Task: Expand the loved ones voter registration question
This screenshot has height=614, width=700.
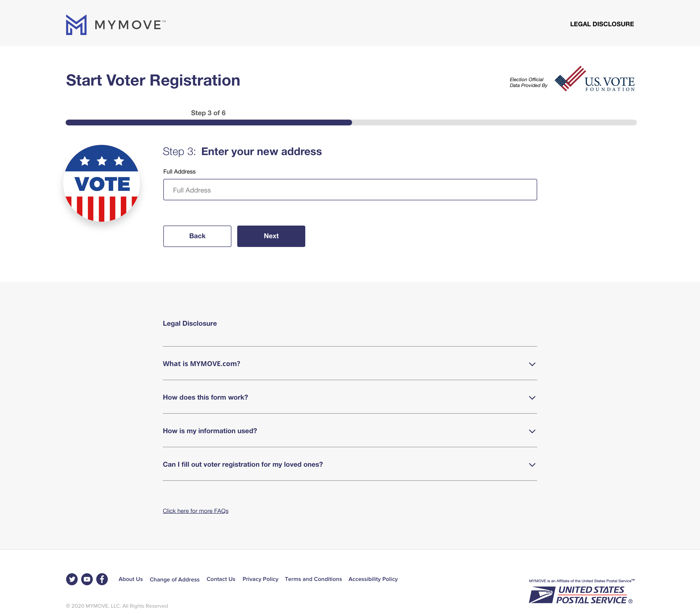Action: (x=532, y=465)
